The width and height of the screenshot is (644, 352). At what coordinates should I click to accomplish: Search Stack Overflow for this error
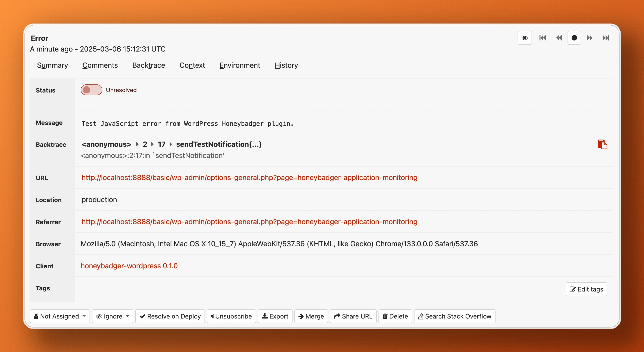click(x=454, y=316)
